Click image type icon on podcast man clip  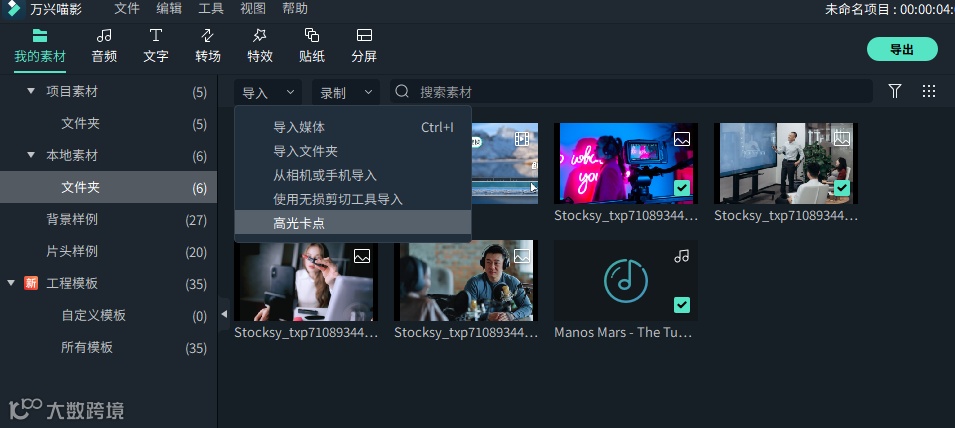(x=522, y=256)
